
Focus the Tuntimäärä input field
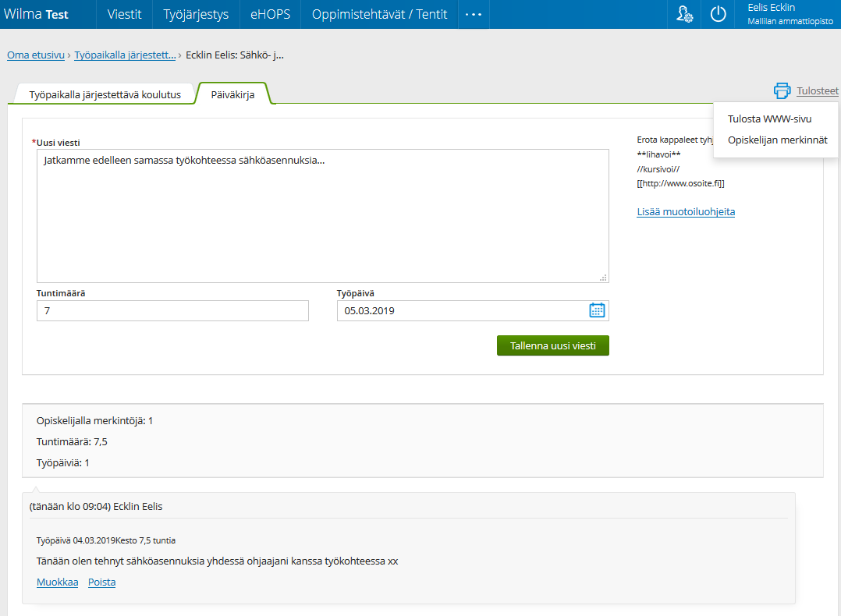pyautogui.click(x=172, y=310)
